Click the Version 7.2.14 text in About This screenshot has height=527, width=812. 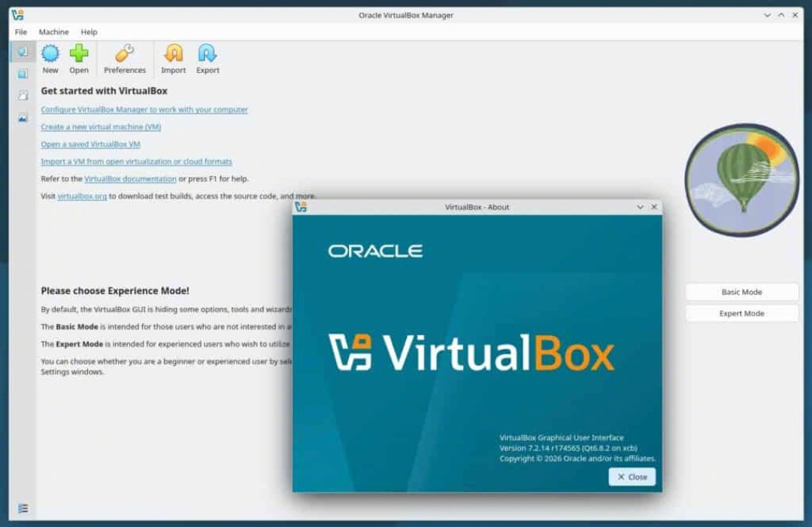click(568, 448)
